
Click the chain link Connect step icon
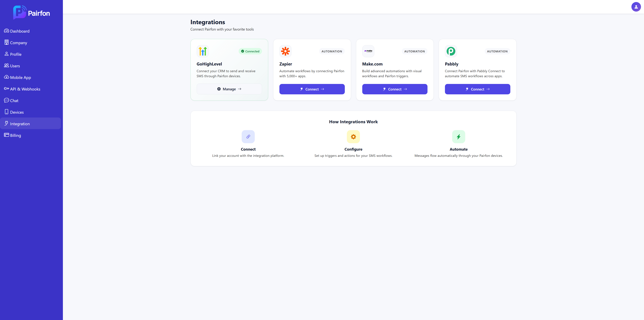point(248,137)
